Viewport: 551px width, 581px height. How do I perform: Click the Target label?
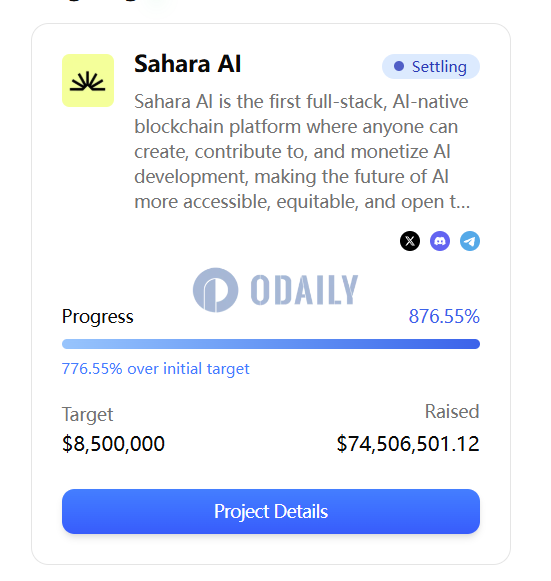[87, 415]
